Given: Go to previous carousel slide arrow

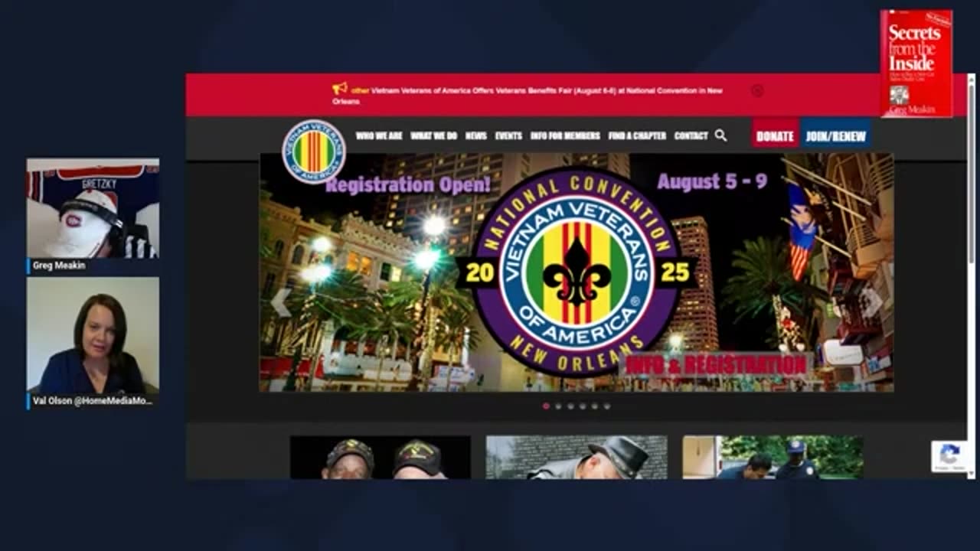Looking at the screenshot, I should click(x=280, y=302).
